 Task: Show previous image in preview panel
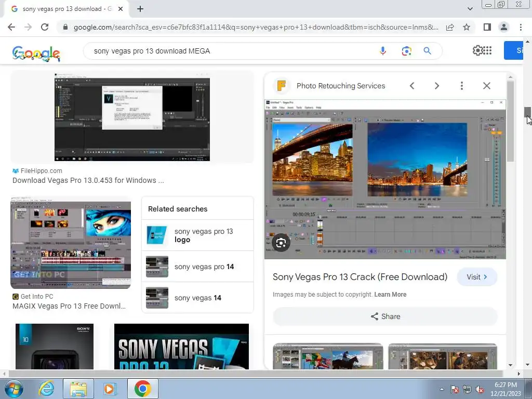(x=412, y=86)
